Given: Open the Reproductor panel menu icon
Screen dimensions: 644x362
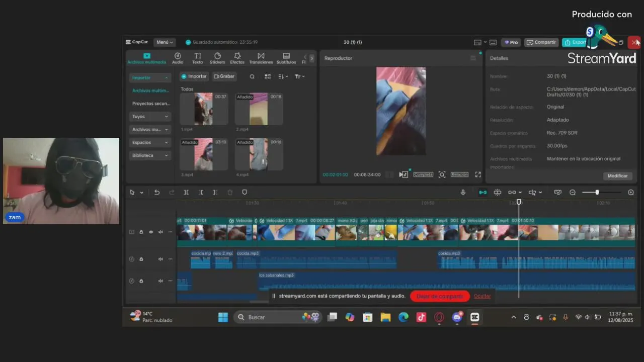Looking at the screenshot, I should click(x=473, y=58).
